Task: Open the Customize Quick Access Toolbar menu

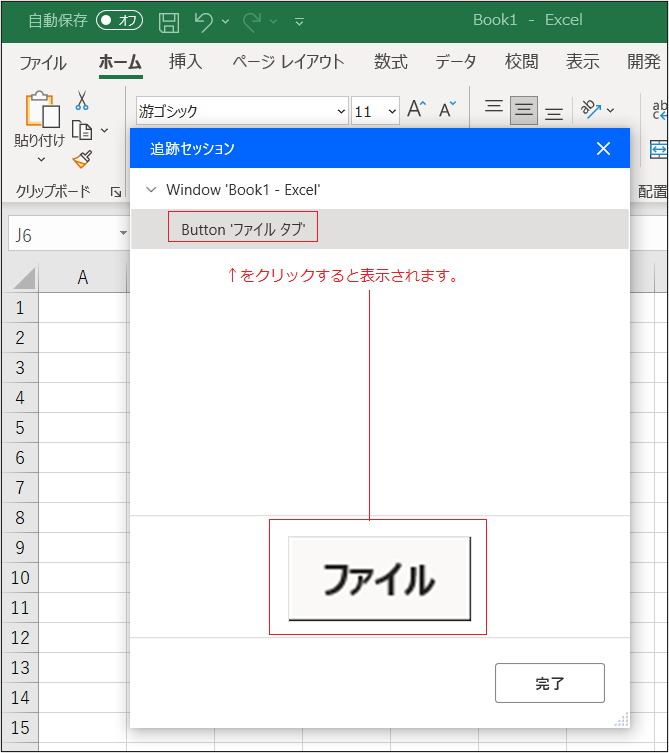Action: point(299,22)
